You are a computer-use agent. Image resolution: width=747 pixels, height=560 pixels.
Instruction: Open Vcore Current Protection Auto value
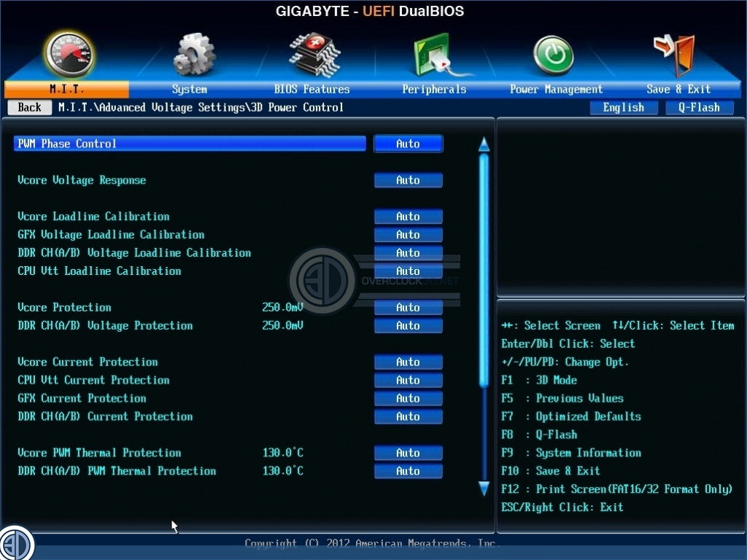409,362
